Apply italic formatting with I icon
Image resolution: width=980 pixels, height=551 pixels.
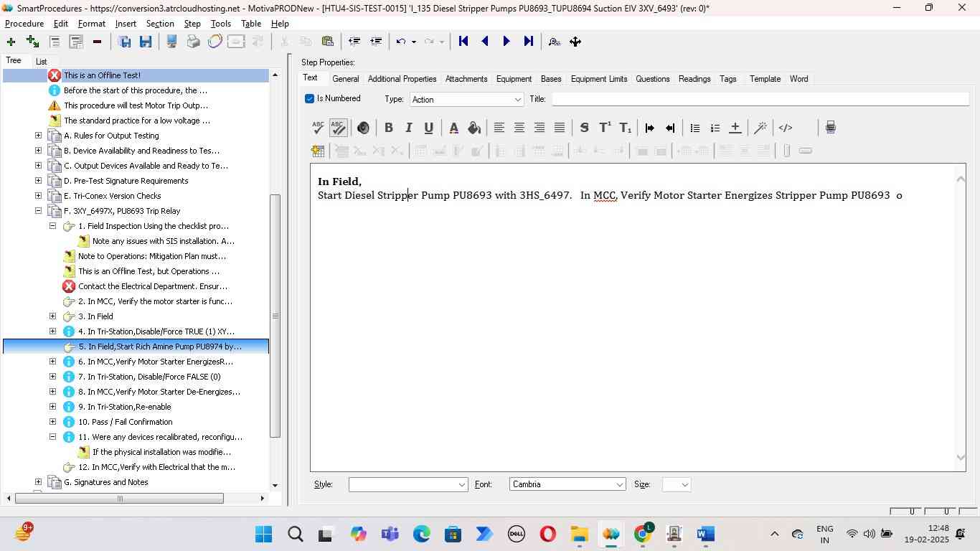click(x=408, y=128)
